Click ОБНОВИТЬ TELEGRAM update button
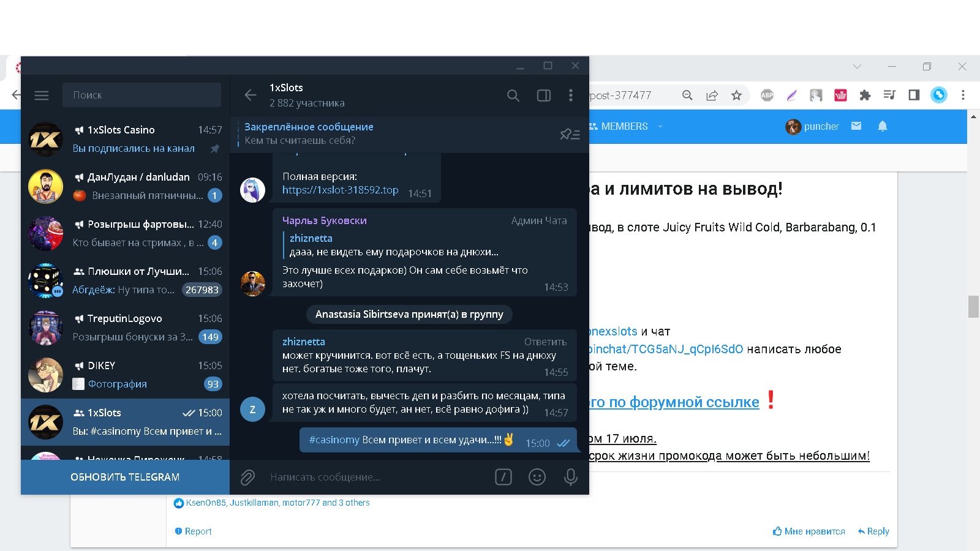Image resolution: width=980 pixels, height=551 pixels. [125, 477]
